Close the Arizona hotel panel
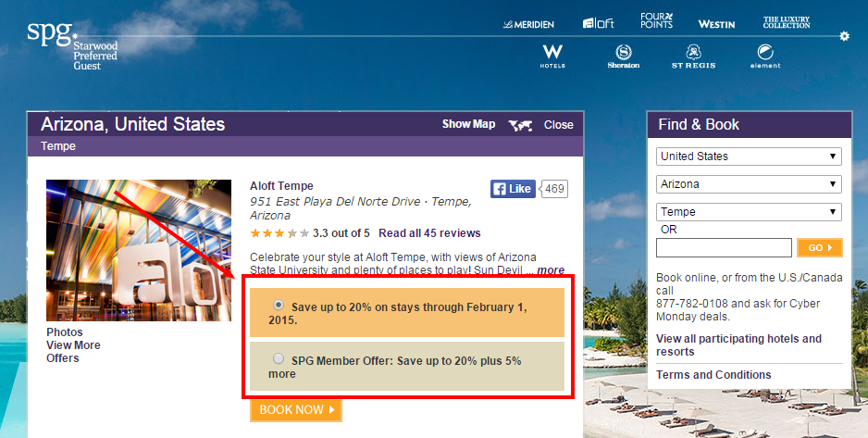The image size is (868, 438). (559, 125)
